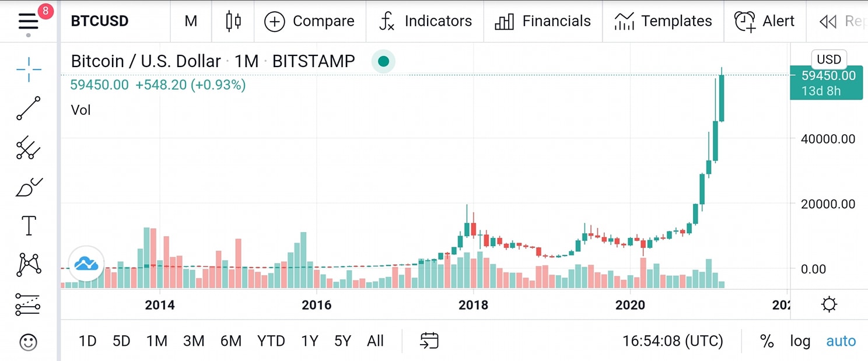Viewport: 868px width, 361px height.
Task: Click the Compare symbol button
Action: 309,21
